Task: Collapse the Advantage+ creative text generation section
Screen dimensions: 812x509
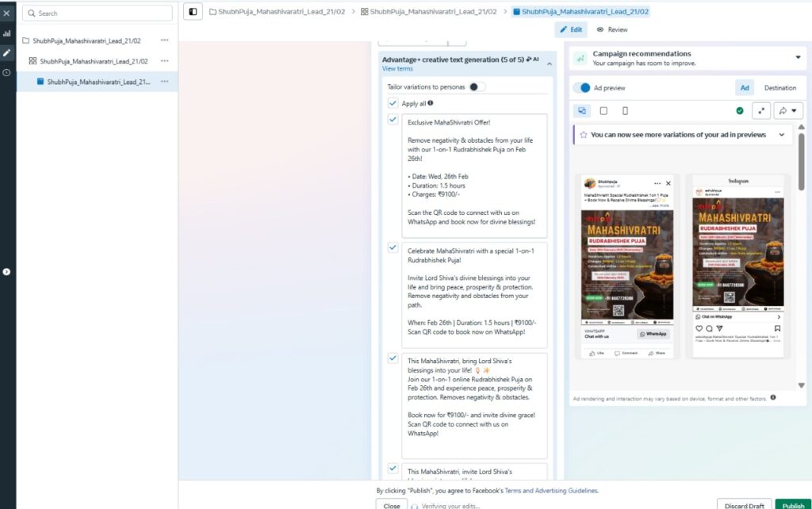Action: 550,63
